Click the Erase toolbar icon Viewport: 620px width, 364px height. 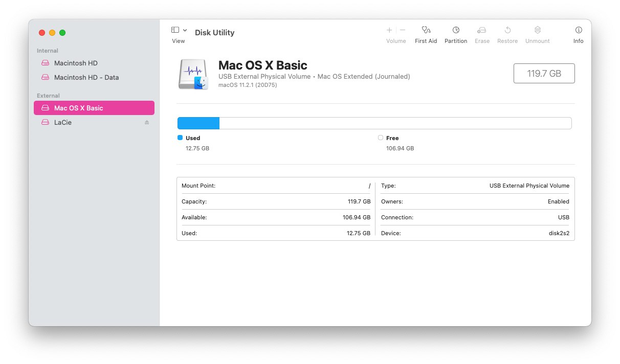click(x=481, y=30)
